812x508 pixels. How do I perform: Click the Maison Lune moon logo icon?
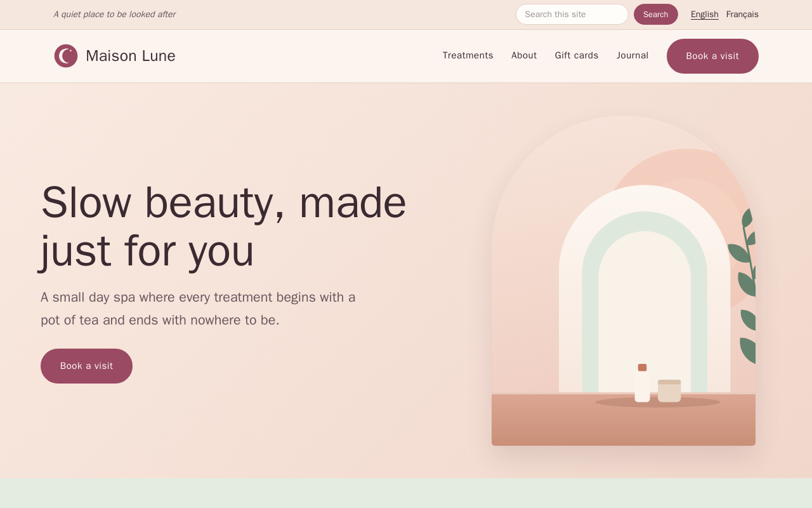[66, 56]
